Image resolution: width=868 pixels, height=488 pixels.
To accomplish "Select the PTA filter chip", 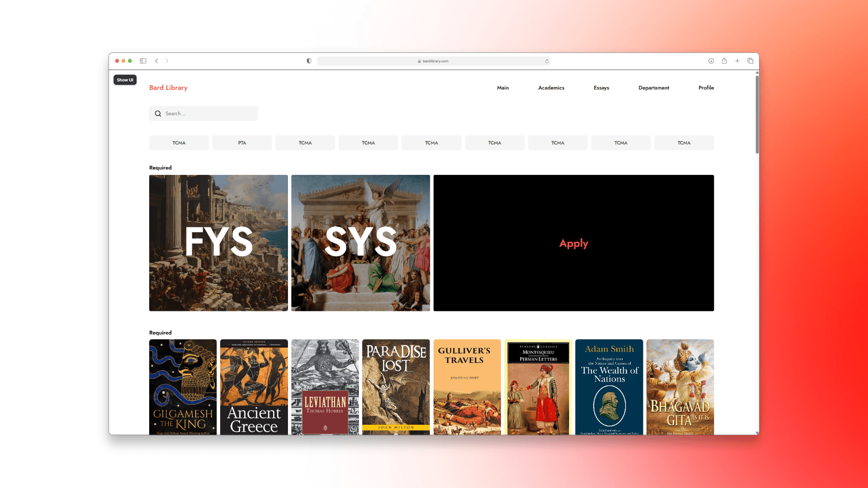I will tap(242, 143).
